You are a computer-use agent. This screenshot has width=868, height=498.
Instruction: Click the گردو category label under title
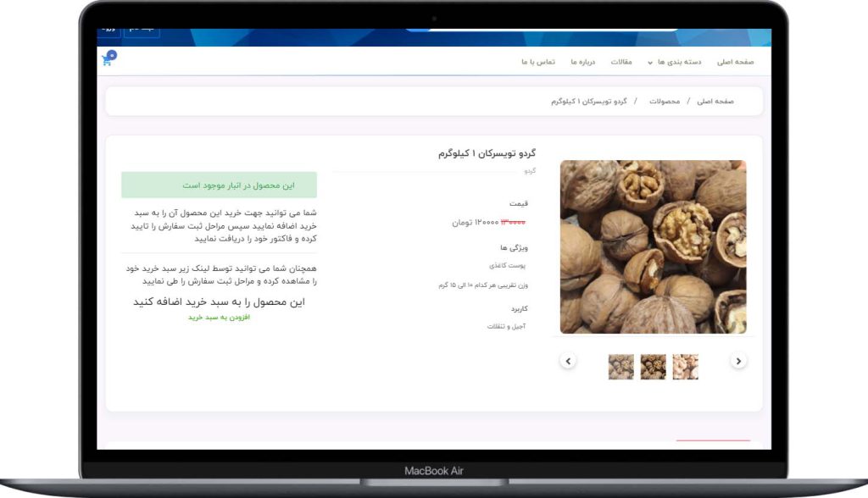coord(529,171)
